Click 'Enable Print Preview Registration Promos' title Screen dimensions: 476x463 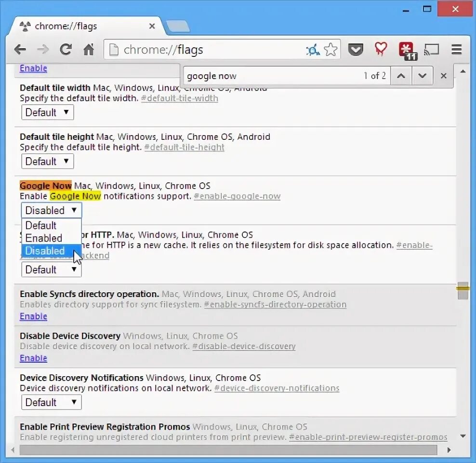click(105, 427)
